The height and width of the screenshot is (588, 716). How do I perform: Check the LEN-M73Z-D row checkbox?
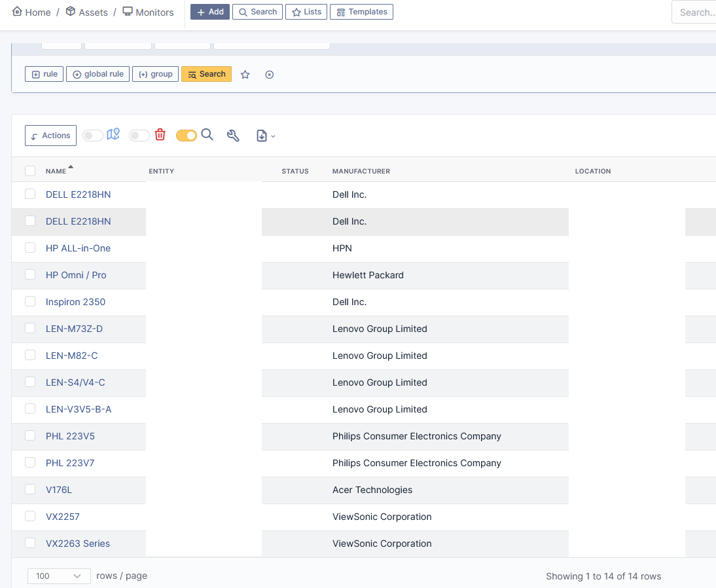coord(30,328)
